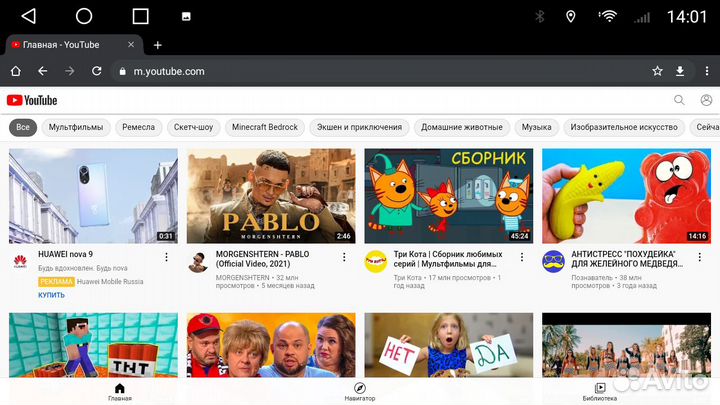Click the browser download icon

coord(681,71)
